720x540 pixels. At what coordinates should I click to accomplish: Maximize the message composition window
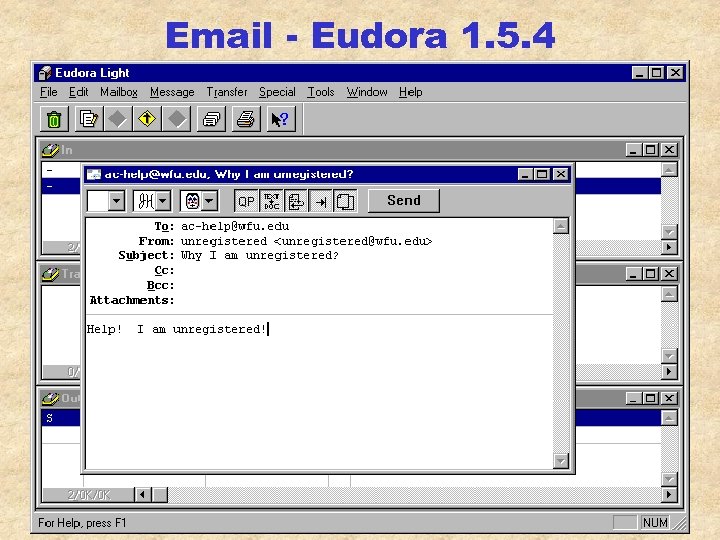[542, 174]
